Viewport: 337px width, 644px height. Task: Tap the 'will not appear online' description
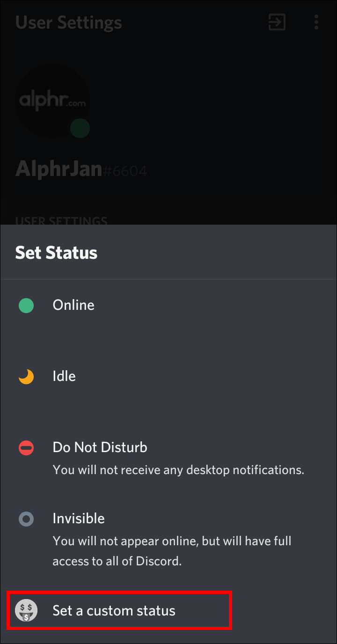pyautogui.click(x=172, y=550)
